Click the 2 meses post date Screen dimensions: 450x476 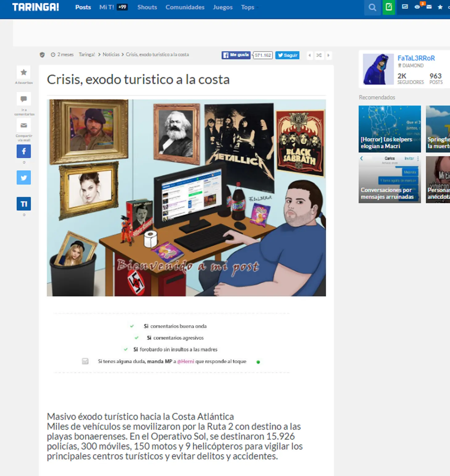click(x=65, y=55)
